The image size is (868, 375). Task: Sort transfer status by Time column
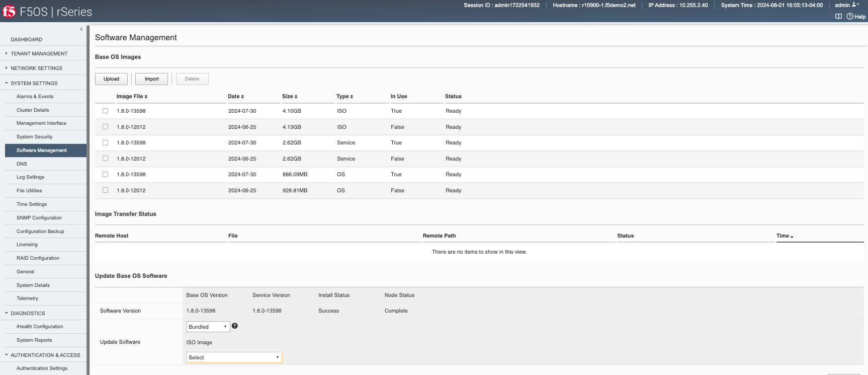pos(785,236)
